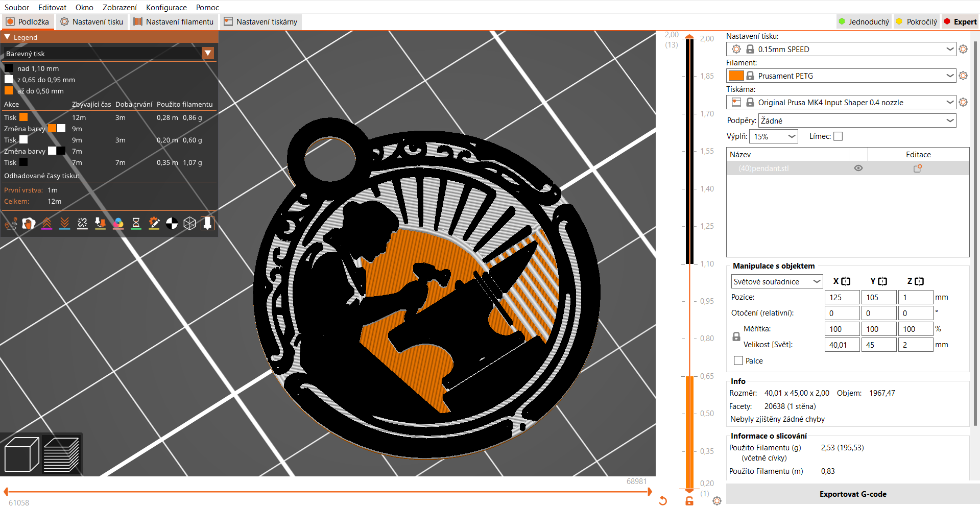980x507 pixels.
Task: Select the pendant.stl object row
Action: [848, 168]
